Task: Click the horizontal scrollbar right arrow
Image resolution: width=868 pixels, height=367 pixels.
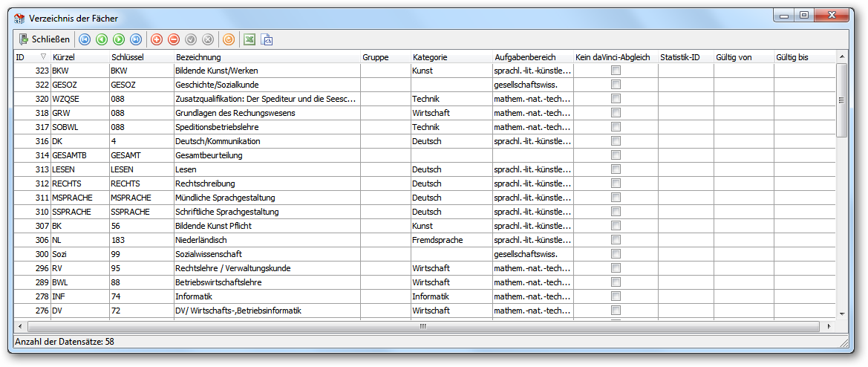Action: [x=829, y=327]
